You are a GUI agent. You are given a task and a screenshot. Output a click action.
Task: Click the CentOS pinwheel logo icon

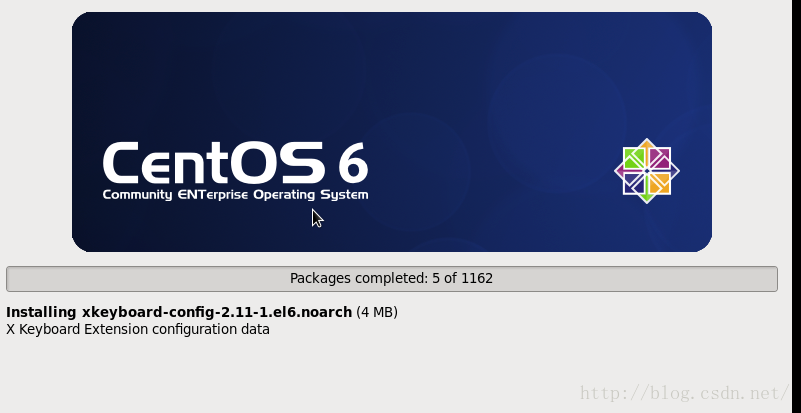[647, 171]
